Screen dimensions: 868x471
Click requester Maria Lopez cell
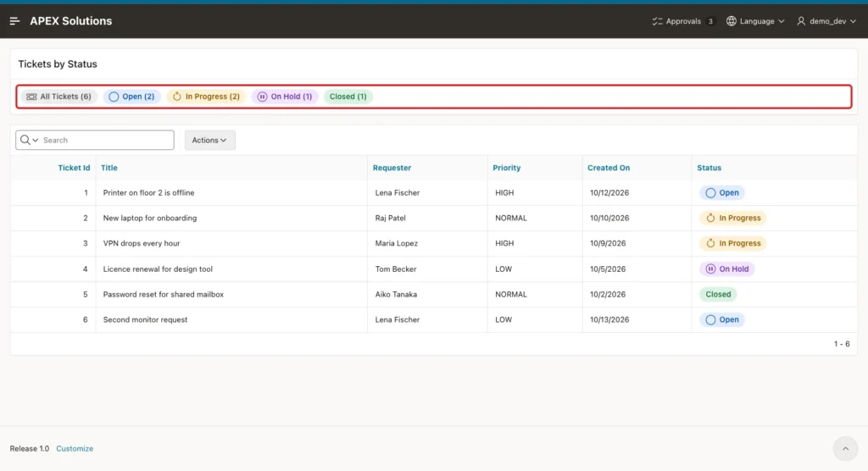[x=397, y=243]
